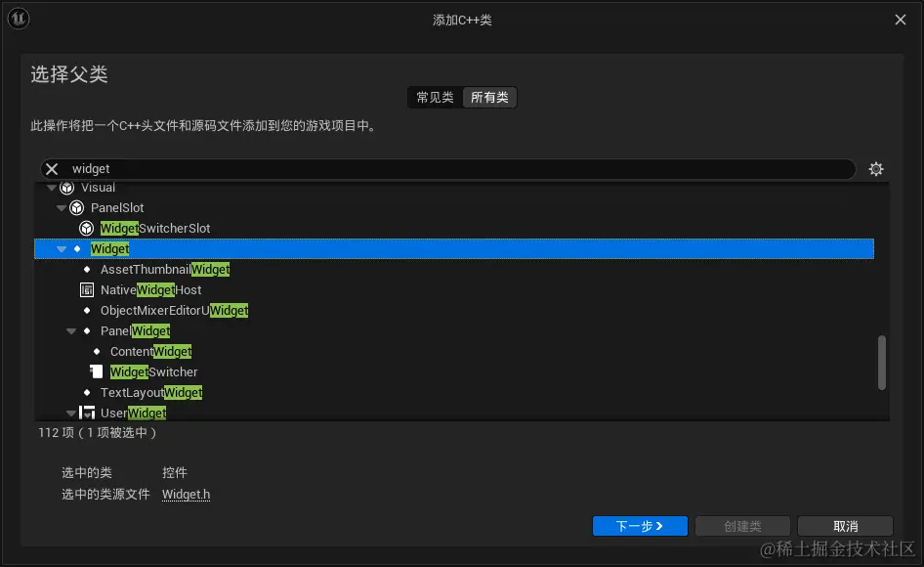The width and height of the screenshot is (924, 567).
Task: Click the NativeWidgetHost class icon
Action: (x=87, y=289)
